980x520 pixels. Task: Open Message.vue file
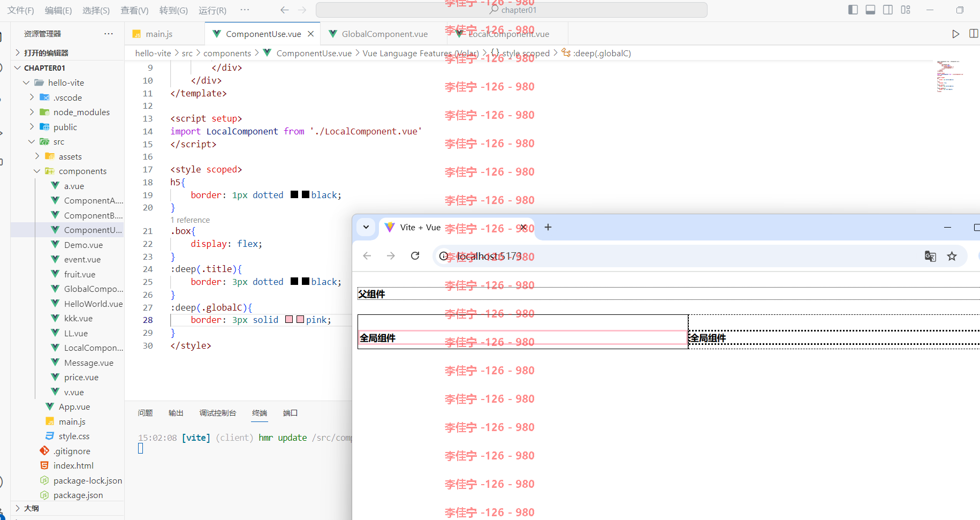point(89,363)
